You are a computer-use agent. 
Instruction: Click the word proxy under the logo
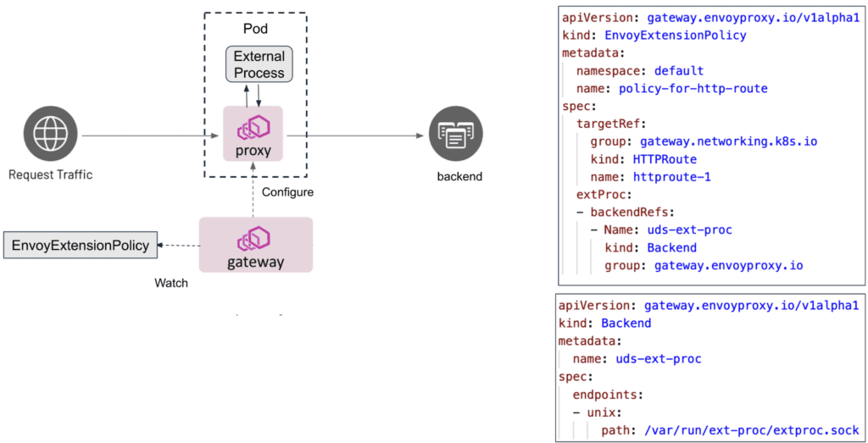coord(253,152)
